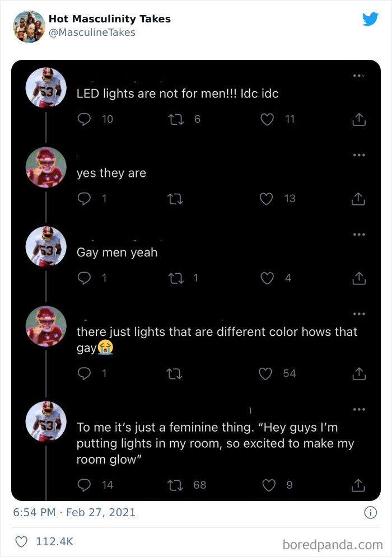
Task: Select the share arrow on the first tweet
Action: [358, 119]
